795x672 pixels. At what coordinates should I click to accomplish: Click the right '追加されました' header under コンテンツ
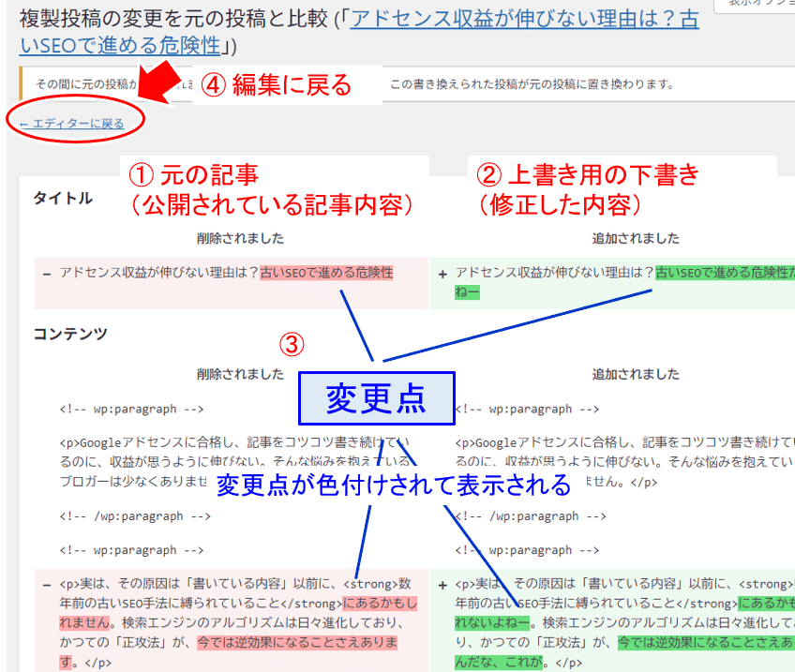click(636, 374)
